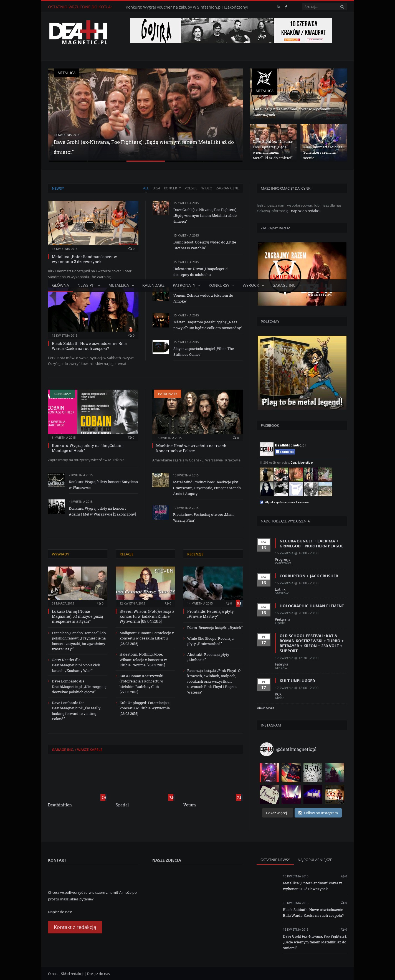The image size is (395, 980).
Task: Go to GŁÓWNA in the navigation menu
Action: point(60,285)
